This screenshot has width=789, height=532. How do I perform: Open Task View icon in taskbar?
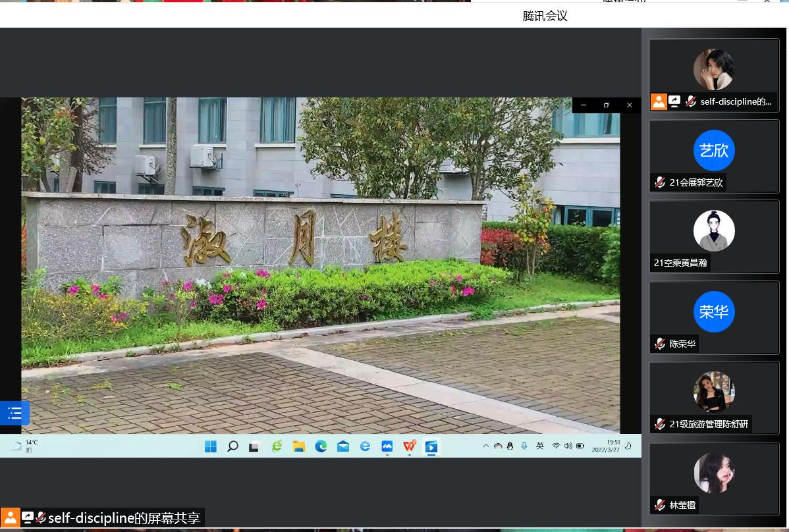[254, 446]
